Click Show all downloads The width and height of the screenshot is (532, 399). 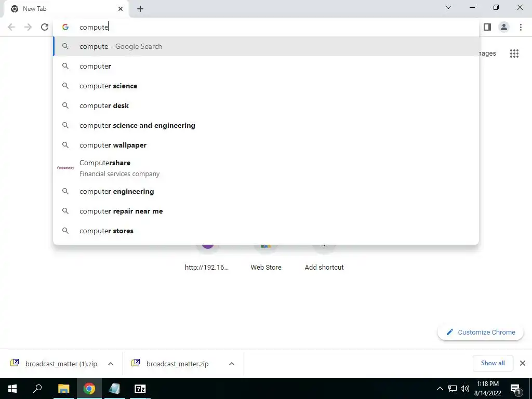[x=493, y=363]
